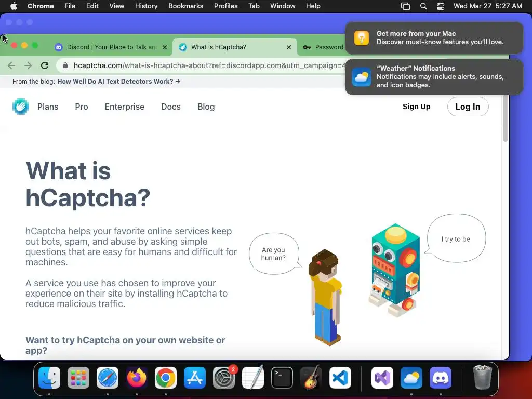Close the What is hCaptcha tab
The width and height of the screenshot is (532, 399).
289,47
